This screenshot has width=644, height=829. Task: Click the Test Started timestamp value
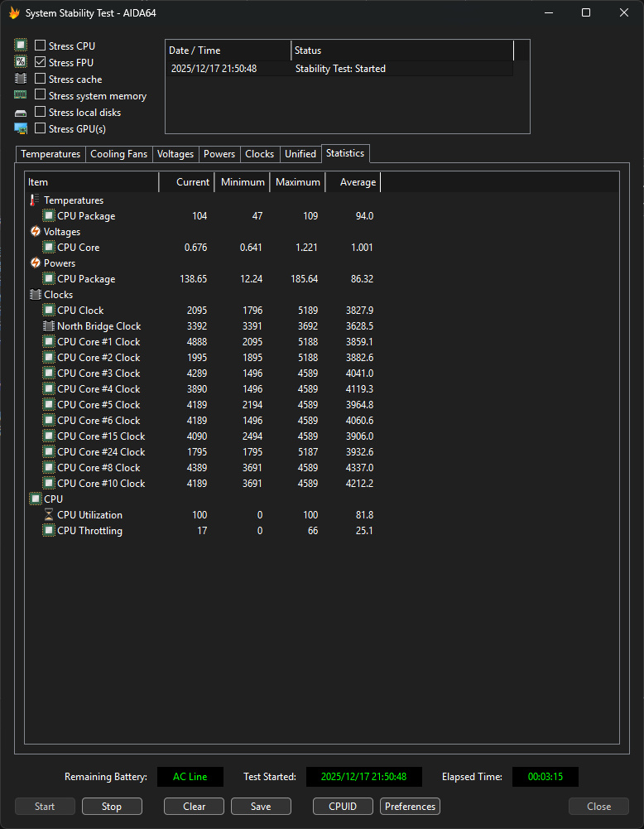tap(364, 777)
